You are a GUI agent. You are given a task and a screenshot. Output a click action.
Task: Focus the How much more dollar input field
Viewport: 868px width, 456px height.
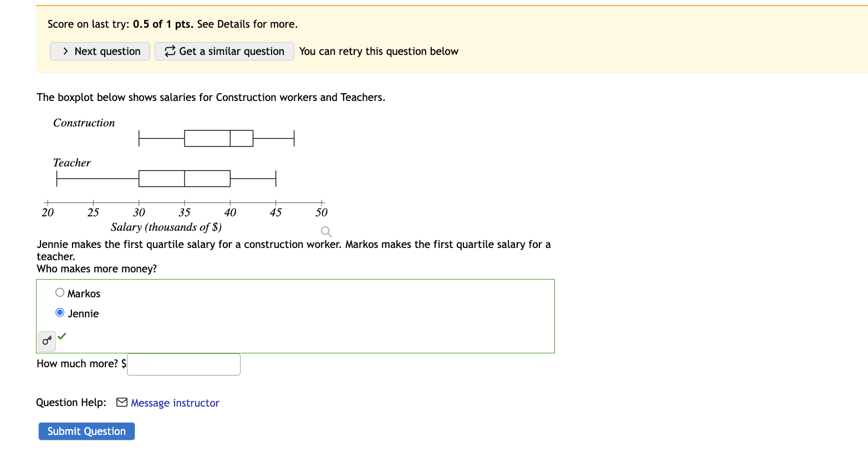(x=183, y=364)
